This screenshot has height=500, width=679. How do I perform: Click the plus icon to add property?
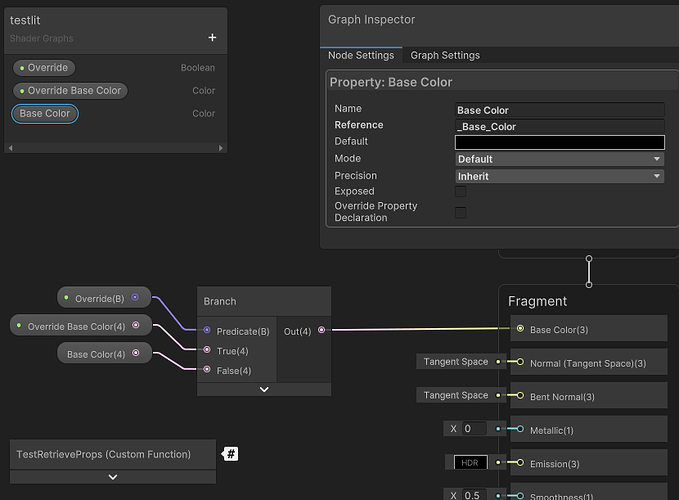pos(212,38)
